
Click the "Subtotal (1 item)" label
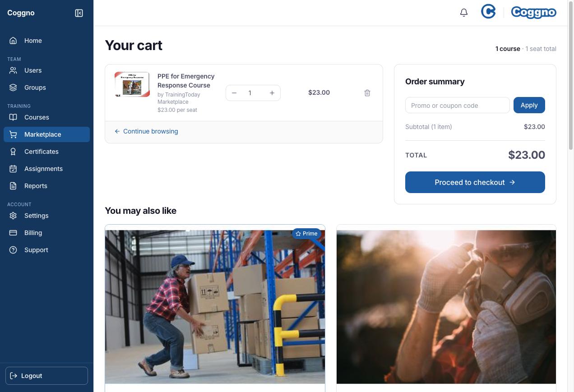(429, 127)
